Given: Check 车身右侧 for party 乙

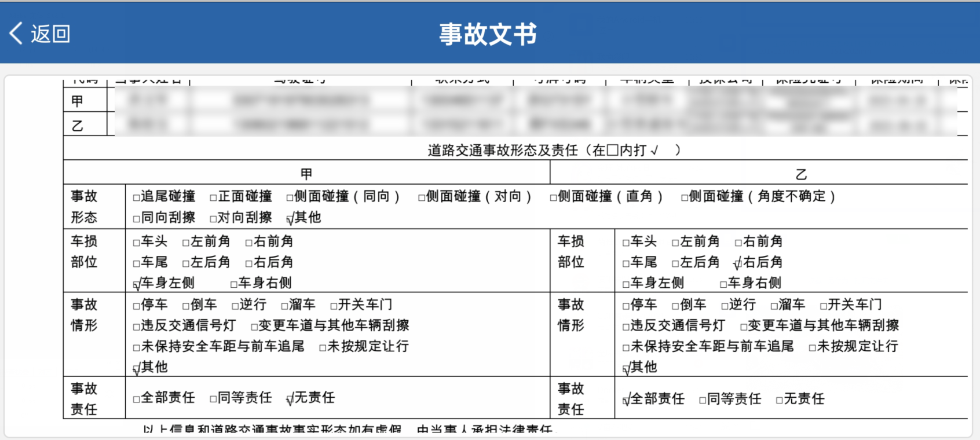Looking at the screenshot, I should [723, 284].
